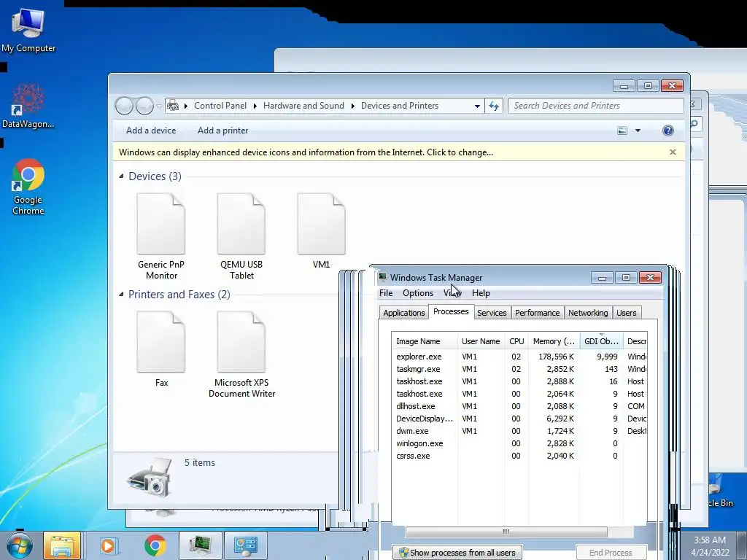Screen dimensions: 747x560
Task: Click Hardware and Sound breadcrumb
Action: tap(303, 106)
